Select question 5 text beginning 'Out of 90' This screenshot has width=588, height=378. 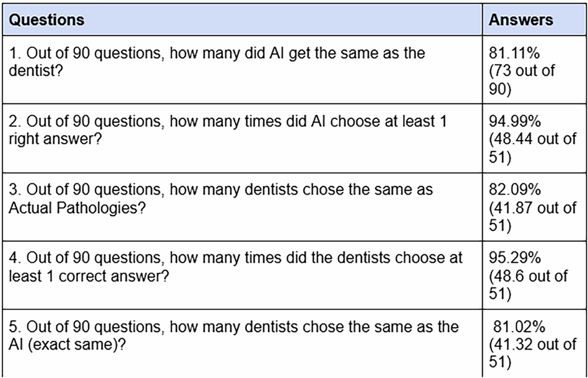[x=233, y=326]
